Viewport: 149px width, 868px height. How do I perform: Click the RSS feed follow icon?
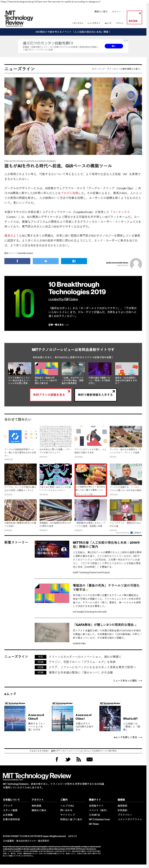click(79, 759)
